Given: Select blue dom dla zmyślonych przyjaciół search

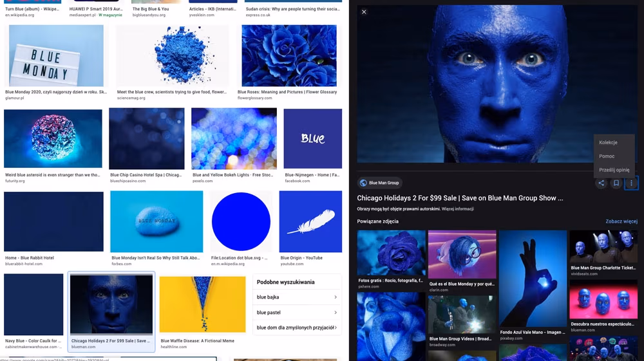Looking at the screenshot, I should point(297,328).
